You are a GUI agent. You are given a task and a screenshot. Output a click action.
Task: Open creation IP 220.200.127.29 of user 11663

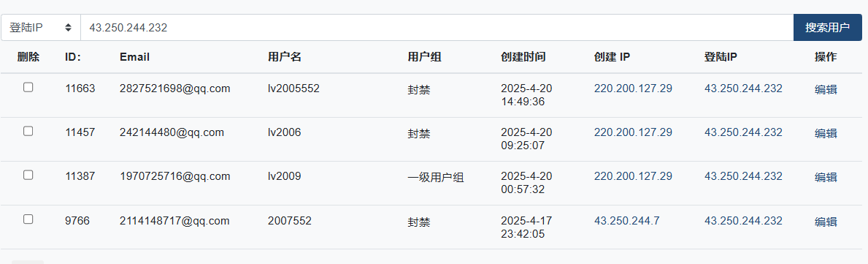click(633, 88)
